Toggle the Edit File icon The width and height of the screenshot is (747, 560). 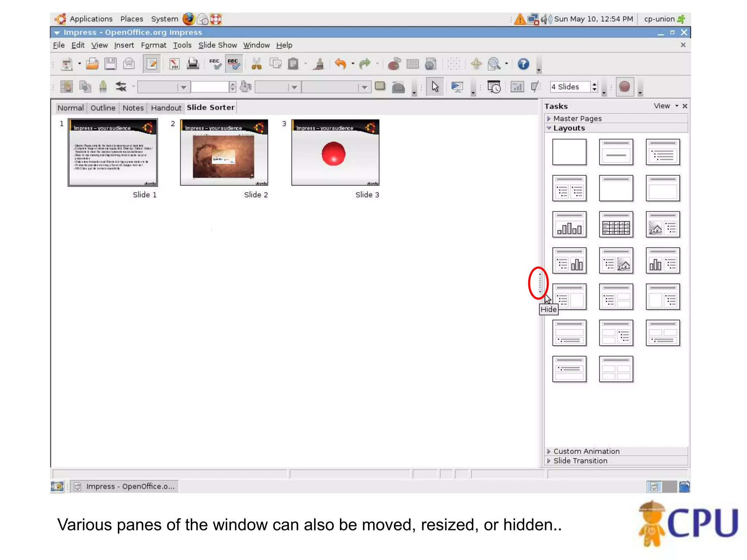[152, 64]
